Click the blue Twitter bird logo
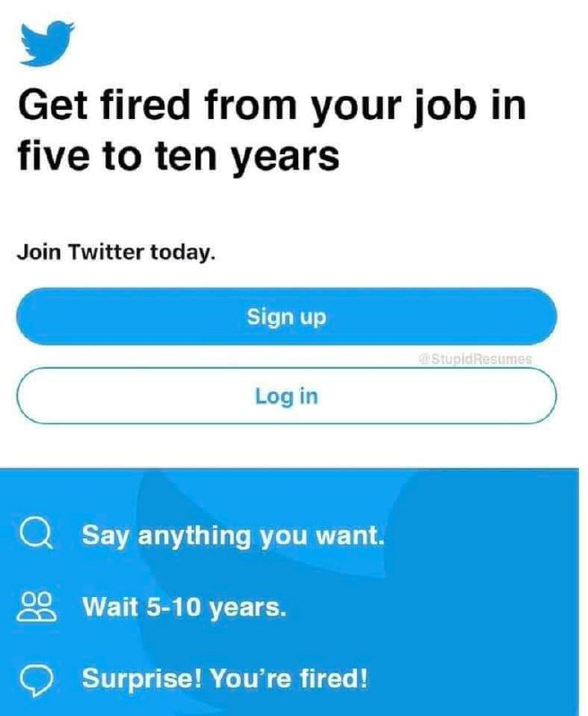 point(47,43)
